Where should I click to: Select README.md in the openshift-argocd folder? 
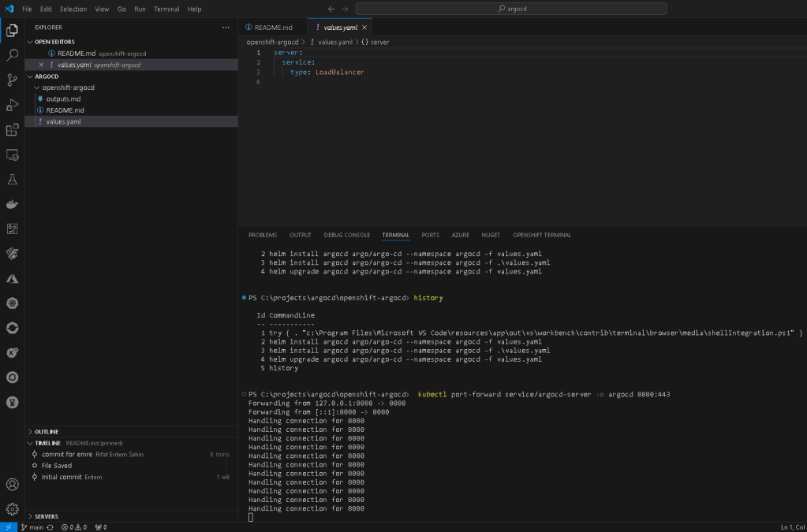131,110
